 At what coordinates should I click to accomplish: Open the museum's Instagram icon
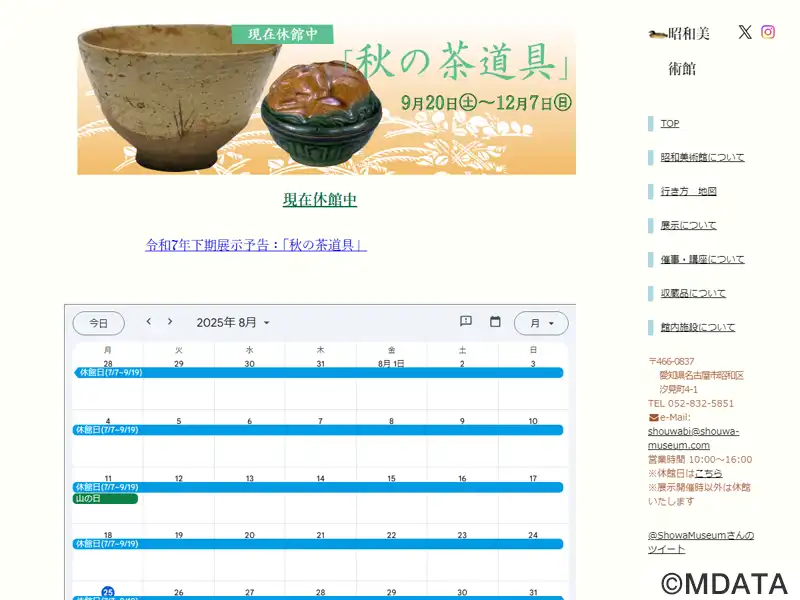pyautogui.click(x=768, y=32)
